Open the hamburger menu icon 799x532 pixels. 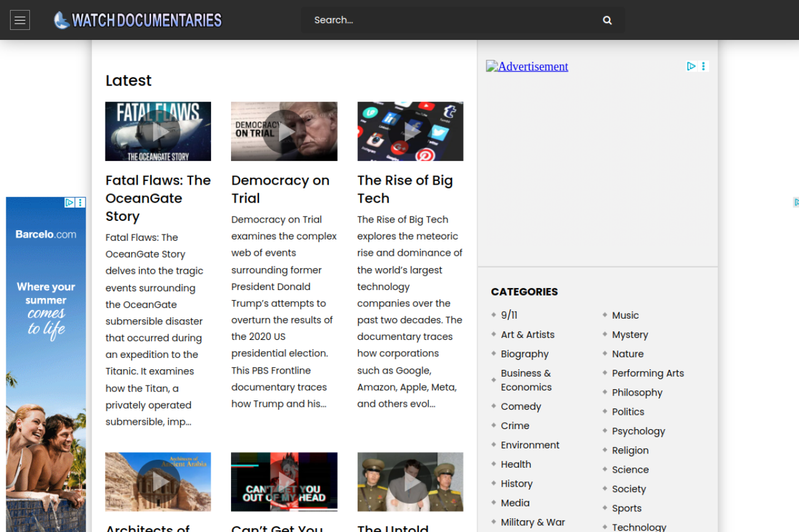coord(20,20)
